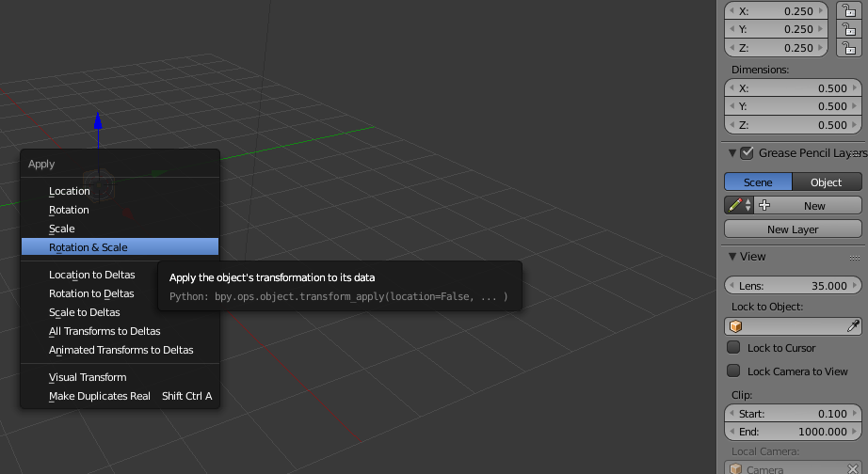Click the blue Z axis arrow gizmo
The height and width of the screenshot is (474, 868).
98,121
